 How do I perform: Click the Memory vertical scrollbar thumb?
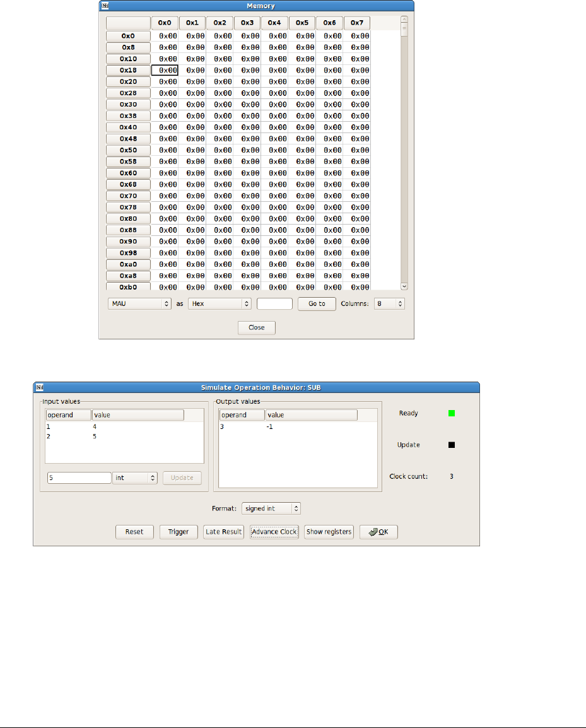tap(404, 29)
